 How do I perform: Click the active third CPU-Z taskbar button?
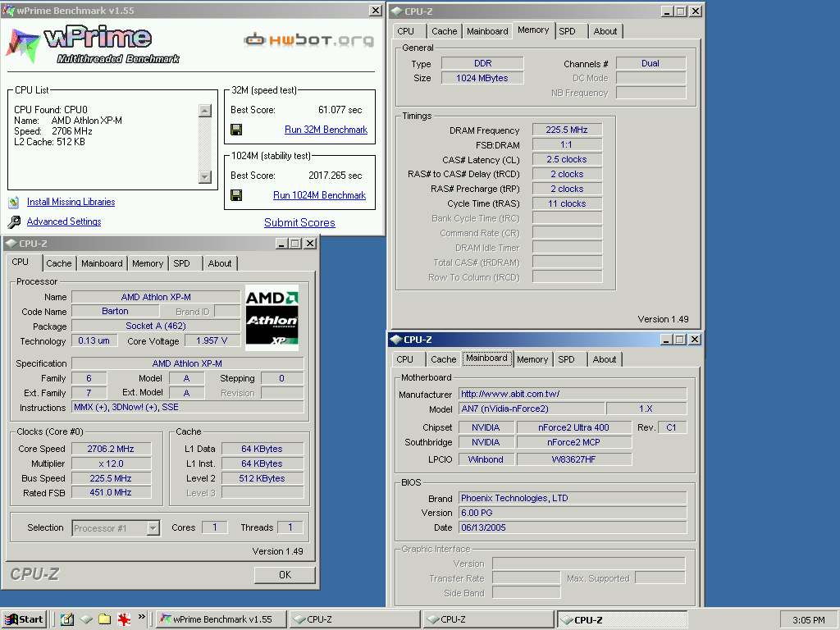(622, 619)
